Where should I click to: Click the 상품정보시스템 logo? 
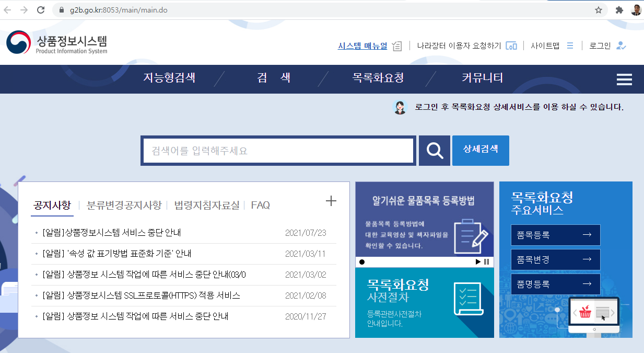[x=57, y=43]
